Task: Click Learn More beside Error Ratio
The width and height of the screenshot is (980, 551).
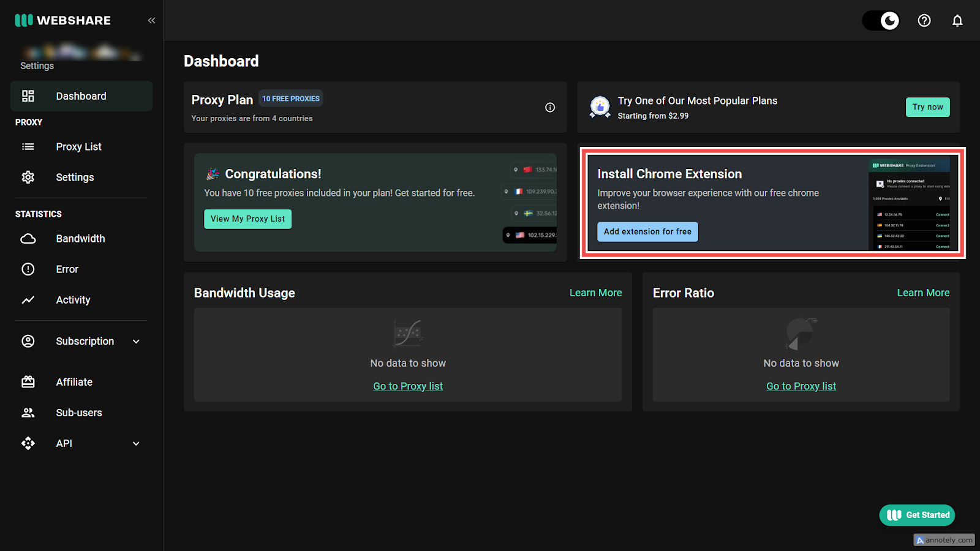Action: click(x=923, y=293)
